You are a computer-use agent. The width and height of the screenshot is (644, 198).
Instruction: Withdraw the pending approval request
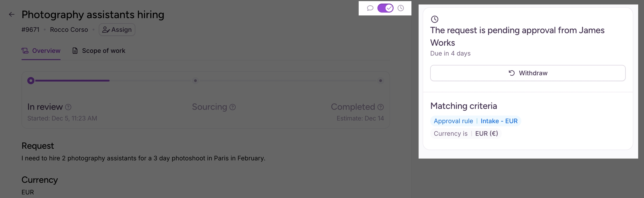527,73
